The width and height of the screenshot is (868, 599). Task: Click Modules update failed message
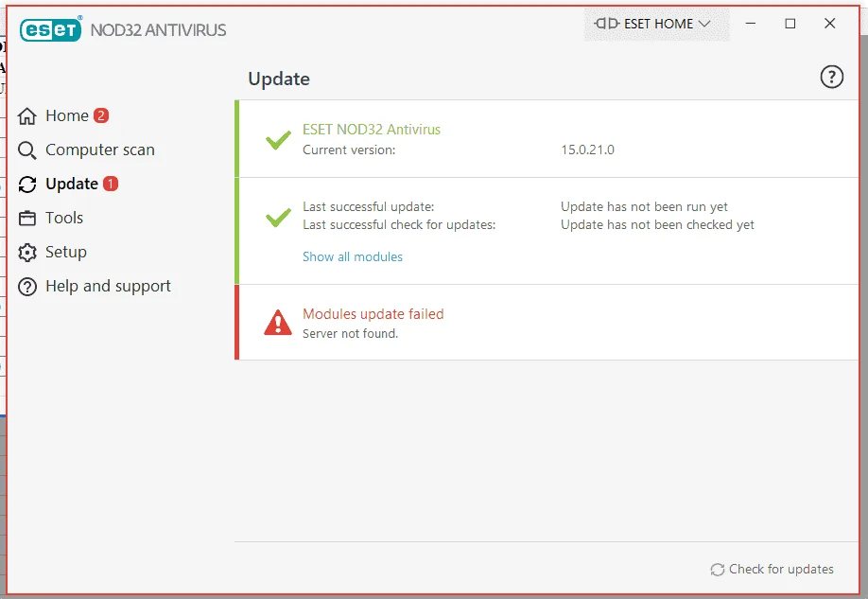373,313
